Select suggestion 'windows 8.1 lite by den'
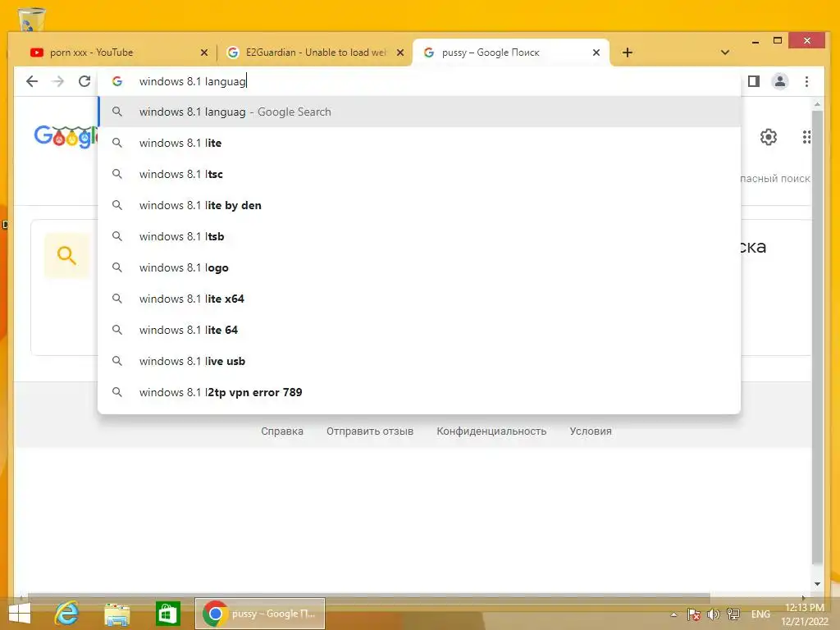 click(419, 205)
